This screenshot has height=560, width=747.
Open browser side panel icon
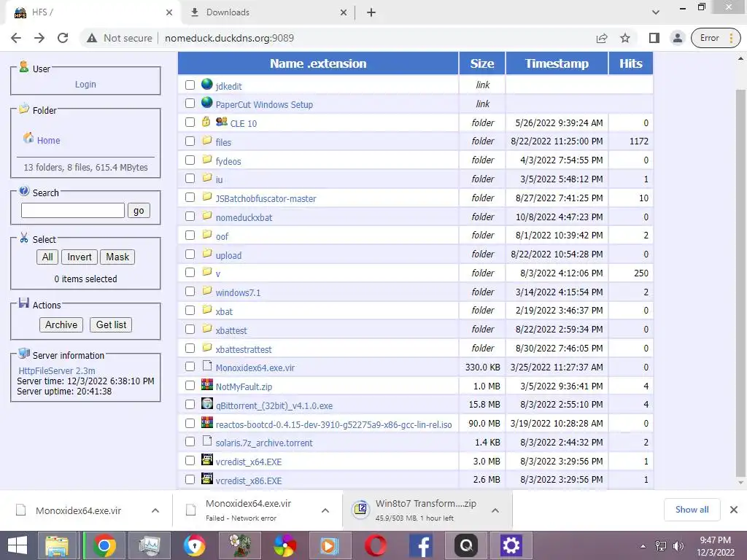pyautogui.click(x=654, y=38)
